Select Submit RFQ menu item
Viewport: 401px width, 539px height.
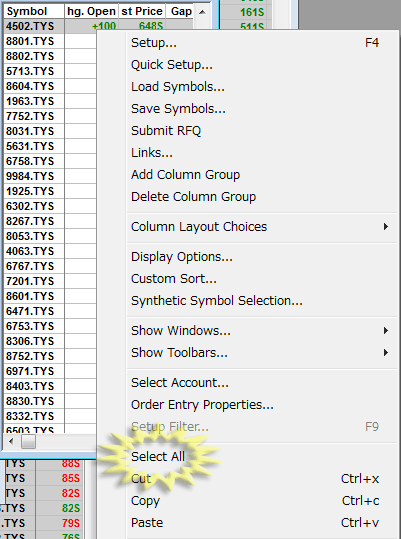166,131
